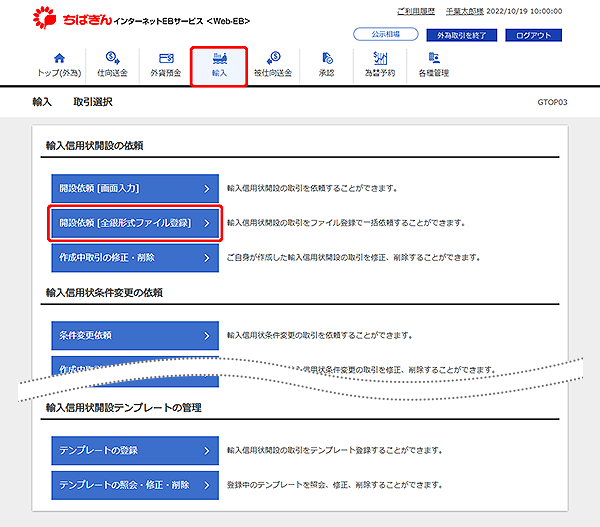This screenshot has width=600, height=527.
Task: Click the 千葉太郎様 user name
Action: coord(465,11)
